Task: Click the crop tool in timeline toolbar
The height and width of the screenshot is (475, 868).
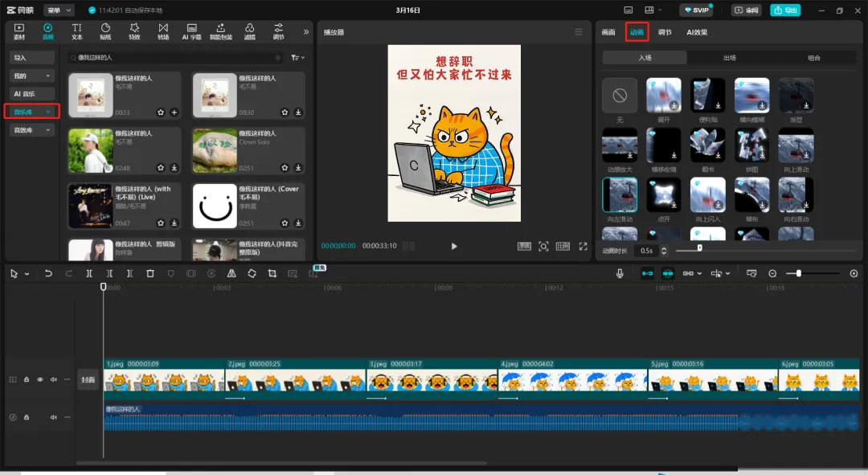Action: click(272, 274)
